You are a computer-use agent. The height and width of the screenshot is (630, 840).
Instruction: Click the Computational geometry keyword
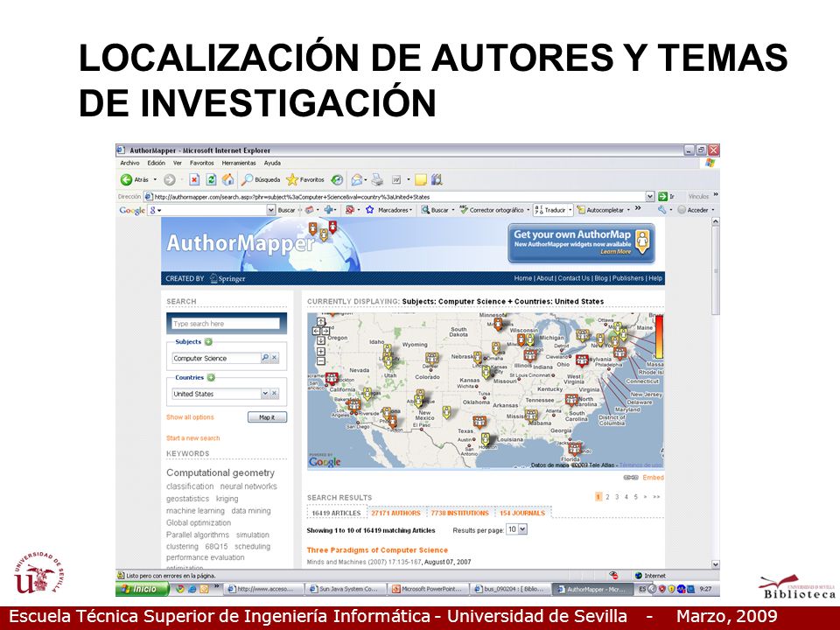coord(220,473)
